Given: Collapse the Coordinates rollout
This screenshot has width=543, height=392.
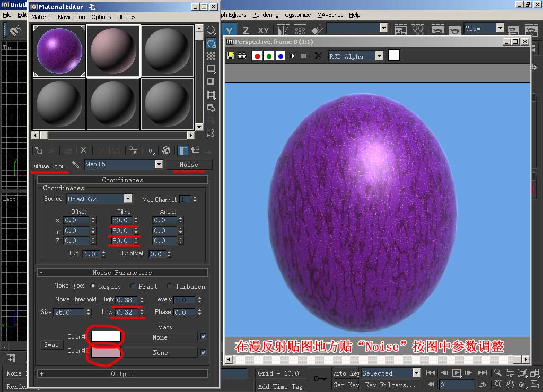Looking at the screenshot, I should (x=122, y=180).
